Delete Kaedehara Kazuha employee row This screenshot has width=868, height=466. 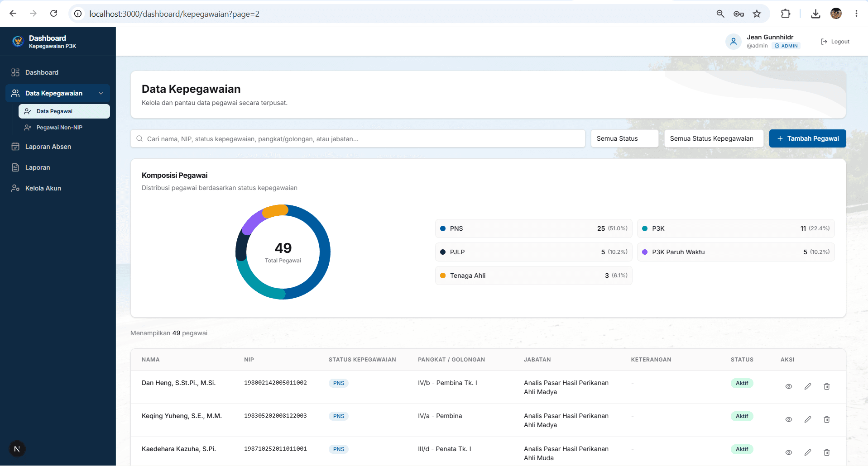(x=826, y=452)
